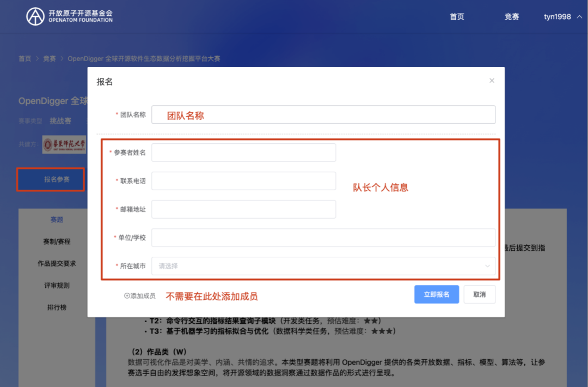The image size is (588, 387).
Task: Click the chevron arrow in 所在城市 field
Action: click(x=487, y=266)
